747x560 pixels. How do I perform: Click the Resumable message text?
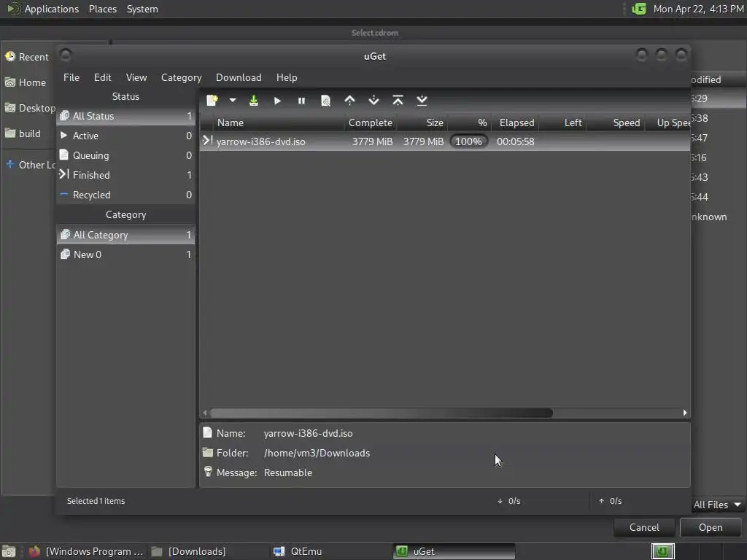288,472
